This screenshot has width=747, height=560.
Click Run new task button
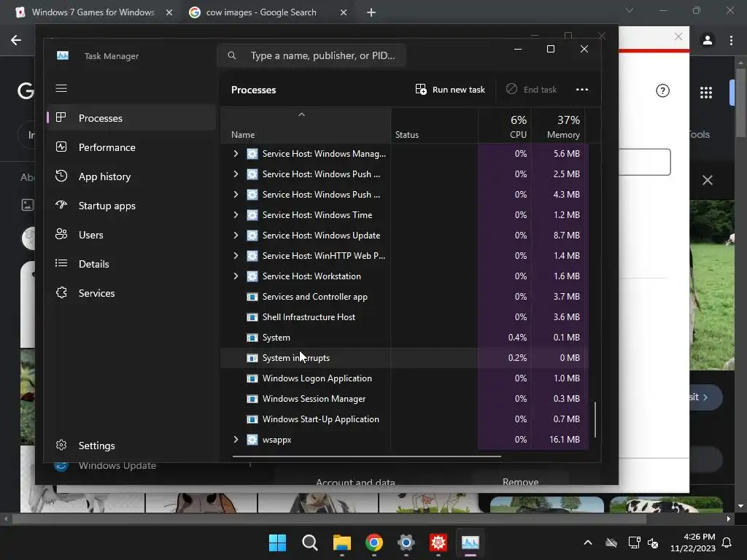[x=450, y=90]
